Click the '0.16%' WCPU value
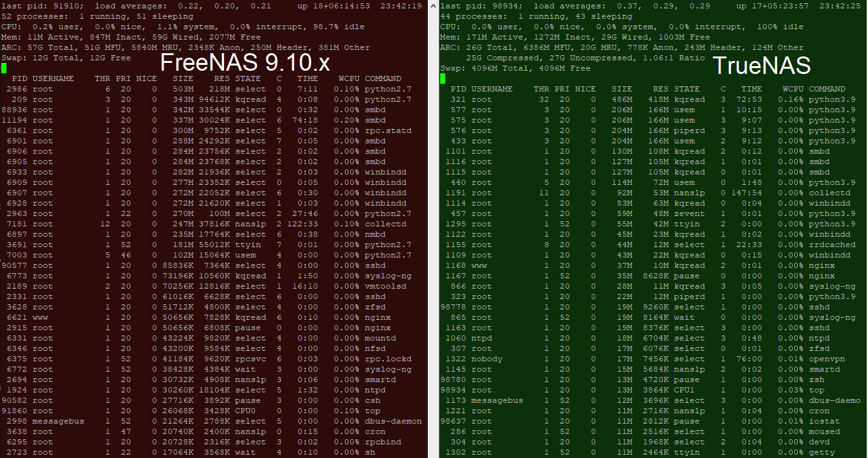 [791, 99]
